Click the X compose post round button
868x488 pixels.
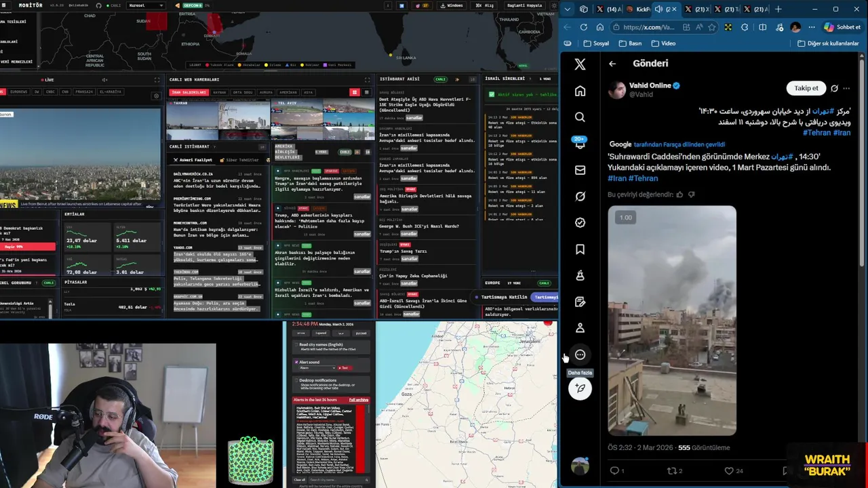pyautogui.click(x=580, y=388)
